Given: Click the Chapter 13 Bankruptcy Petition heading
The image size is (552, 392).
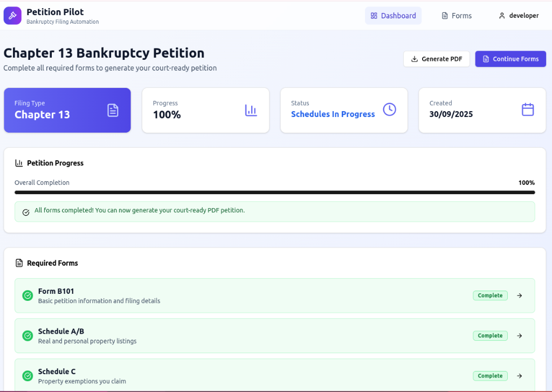Looking at the screenshot, I should pos(104,53).
